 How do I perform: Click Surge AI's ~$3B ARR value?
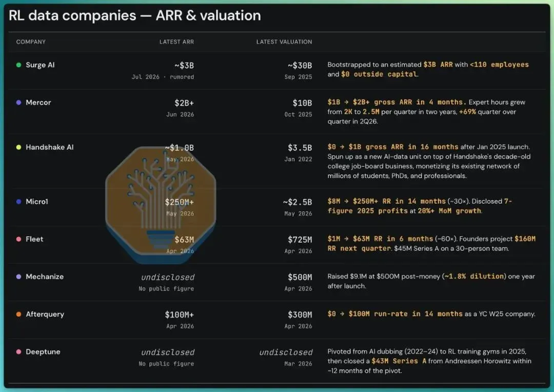(x=184, y=65)
